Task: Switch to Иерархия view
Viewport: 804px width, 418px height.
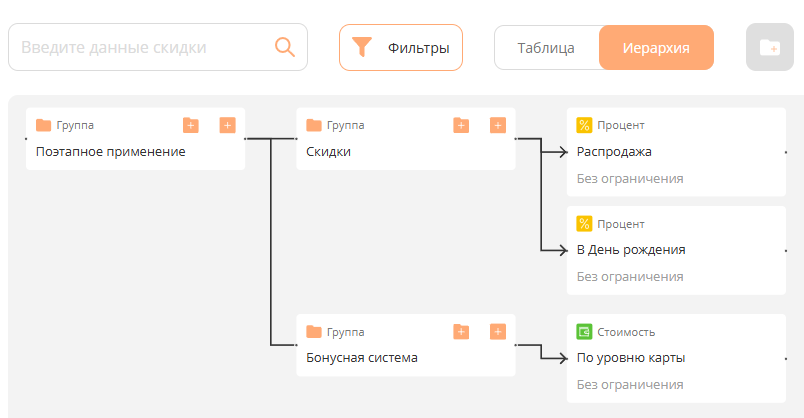Action: 656,47
